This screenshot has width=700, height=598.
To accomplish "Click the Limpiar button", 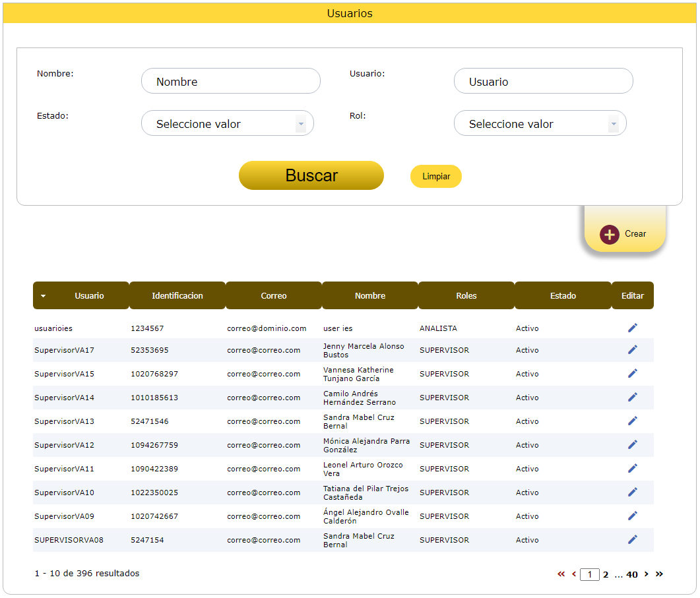I will pyautogui.click(x=436, y=177).
